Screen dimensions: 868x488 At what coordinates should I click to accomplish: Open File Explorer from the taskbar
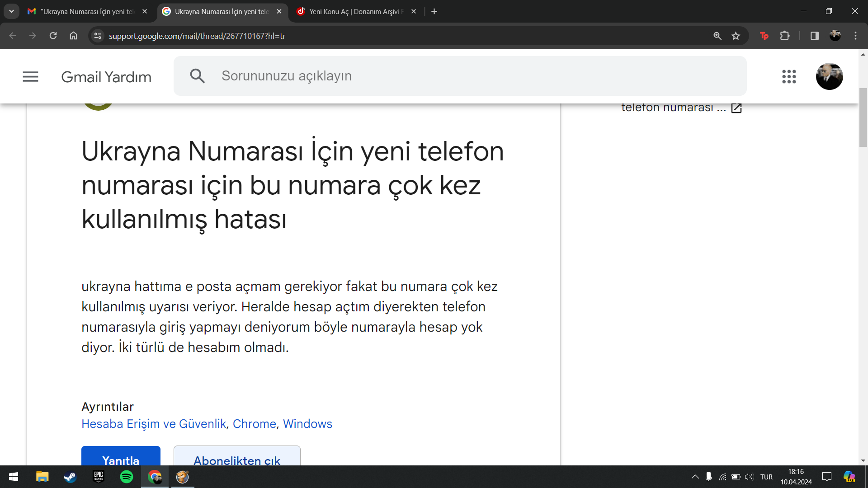tap(42, 477)
